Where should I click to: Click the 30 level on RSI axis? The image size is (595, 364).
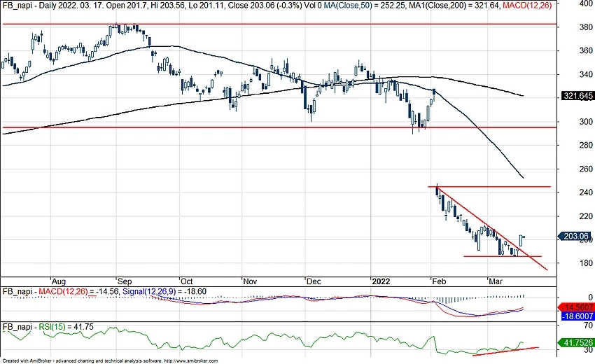[588, 350]
